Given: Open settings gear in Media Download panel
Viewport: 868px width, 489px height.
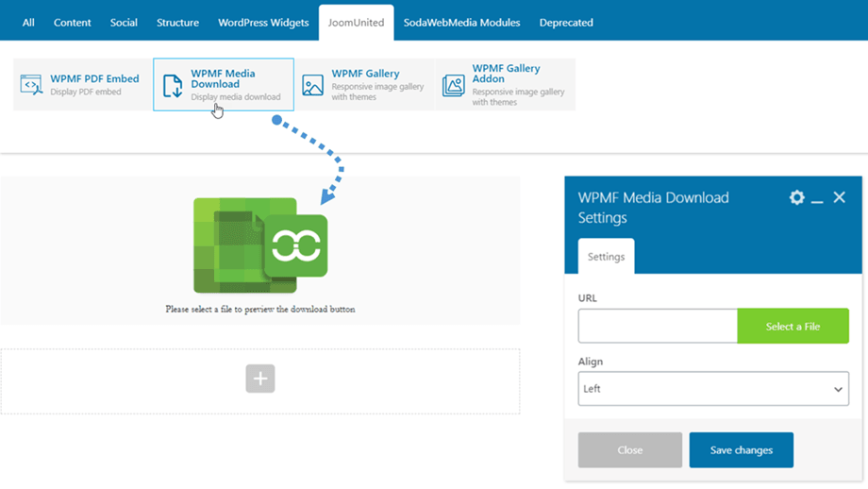Looking at the screenshot, I should pyautogui.click(x=797, y=197).
